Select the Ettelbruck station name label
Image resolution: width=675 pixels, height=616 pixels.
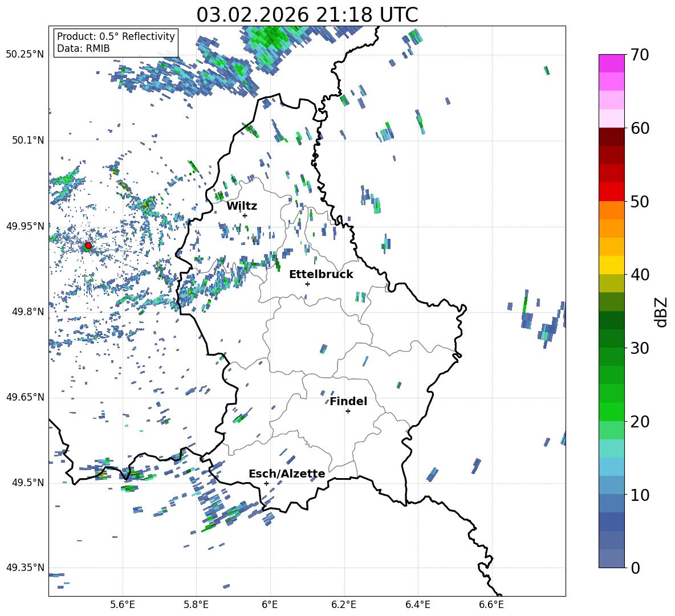coord(321,274)
